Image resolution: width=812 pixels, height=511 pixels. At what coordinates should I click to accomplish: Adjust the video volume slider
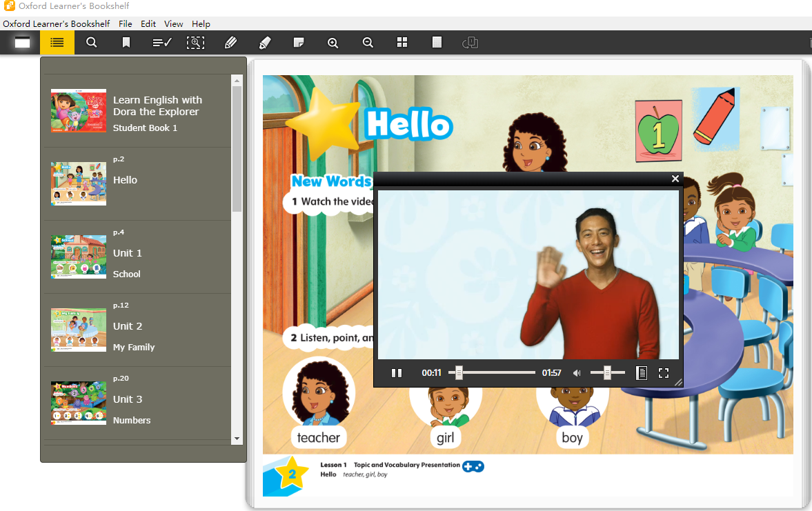[607, 372]
